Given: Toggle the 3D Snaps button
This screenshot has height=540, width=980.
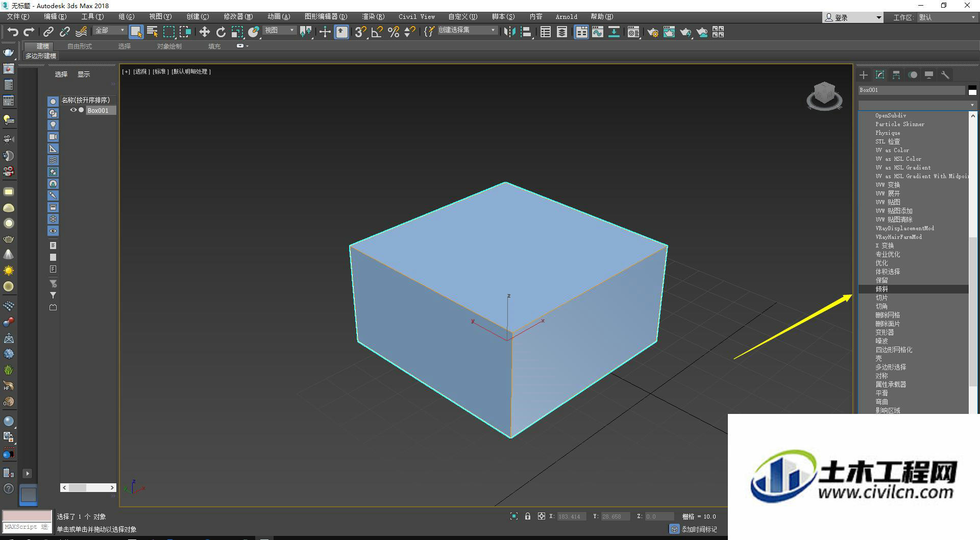Looking at the screenshot, I should click(x=360, y=32).
